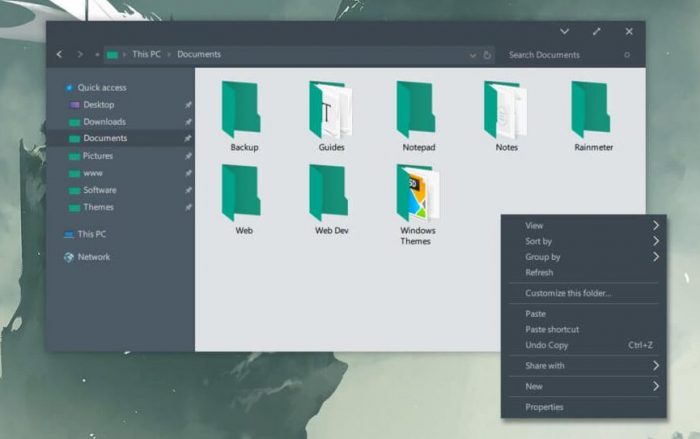Click the Network globe icon

(x=69, y=257)
